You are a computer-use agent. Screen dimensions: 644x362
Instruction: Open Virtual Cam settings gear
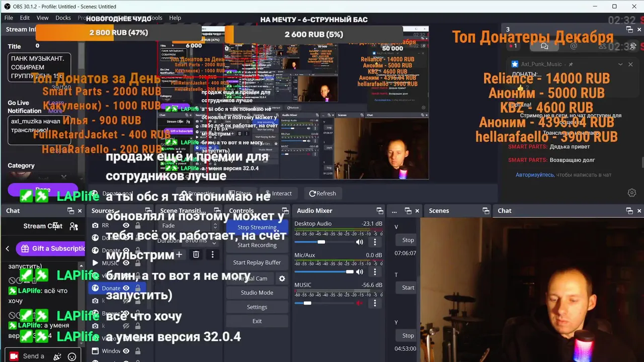coord(282,279)
